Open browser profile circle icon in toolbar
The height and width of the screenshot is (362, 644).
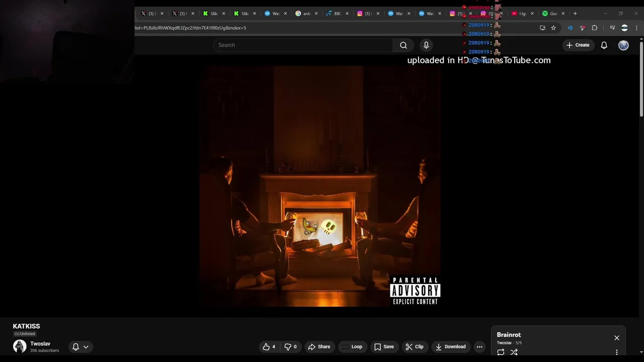pyautogui.click(x=624, y=28)
